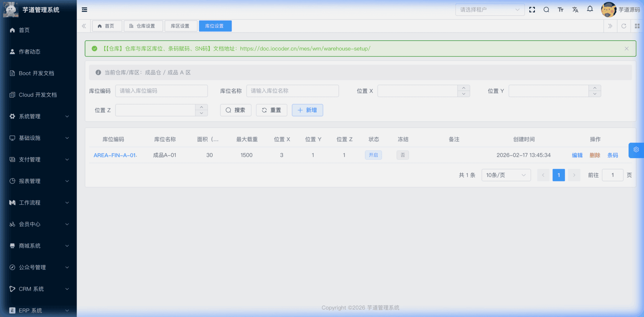Open the font size setting icon
This screenshot has width=644, height=317.
tap(560, 10)
